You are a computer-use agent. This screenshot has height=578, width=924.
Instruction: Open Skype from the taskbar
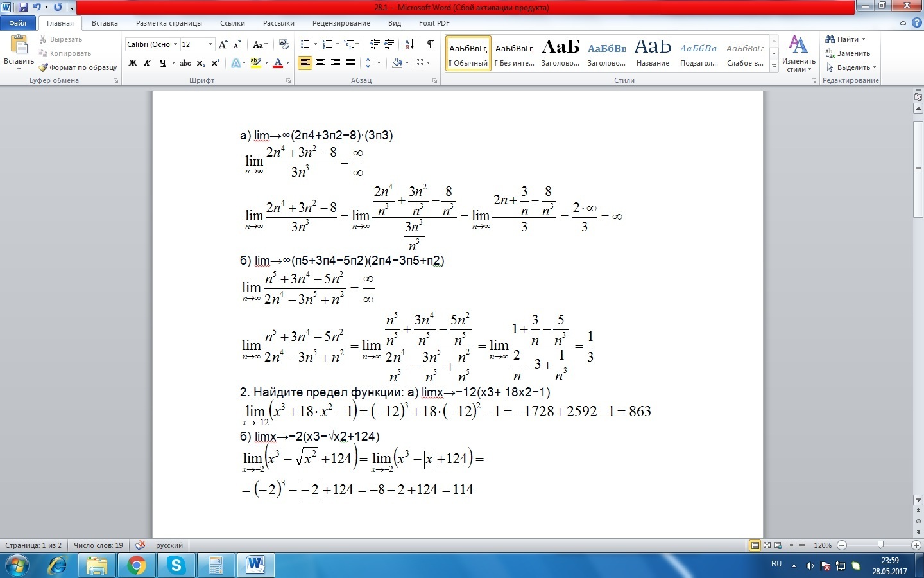pos(176,565)
